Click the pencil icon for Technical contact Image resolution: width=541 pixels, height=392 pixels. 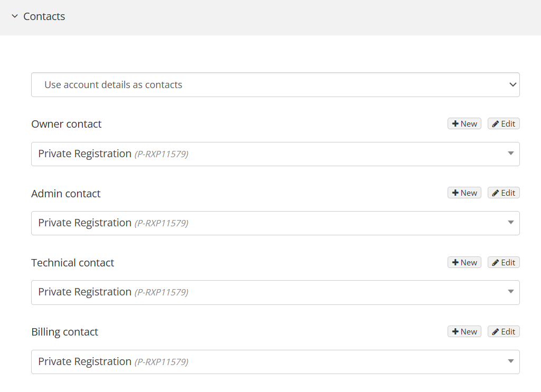point(496,263)
